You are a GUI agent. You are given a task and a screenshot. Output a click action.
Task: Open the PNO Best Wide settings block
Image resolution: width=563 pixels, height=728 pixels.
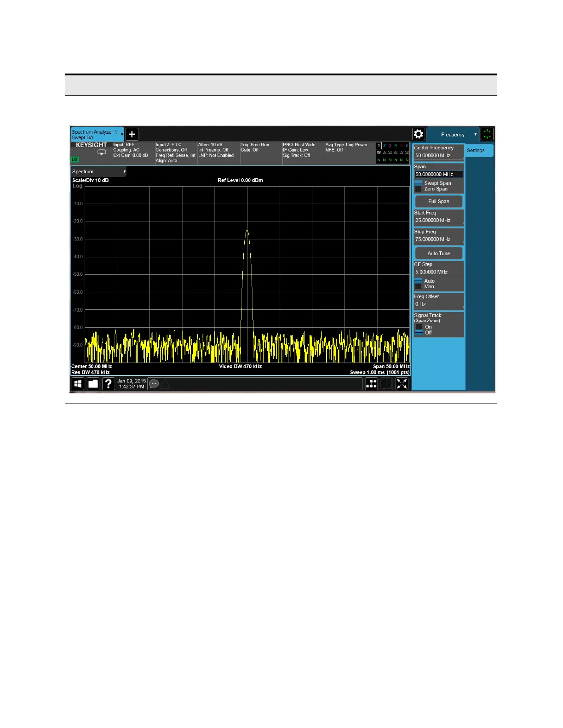point(303,153)
